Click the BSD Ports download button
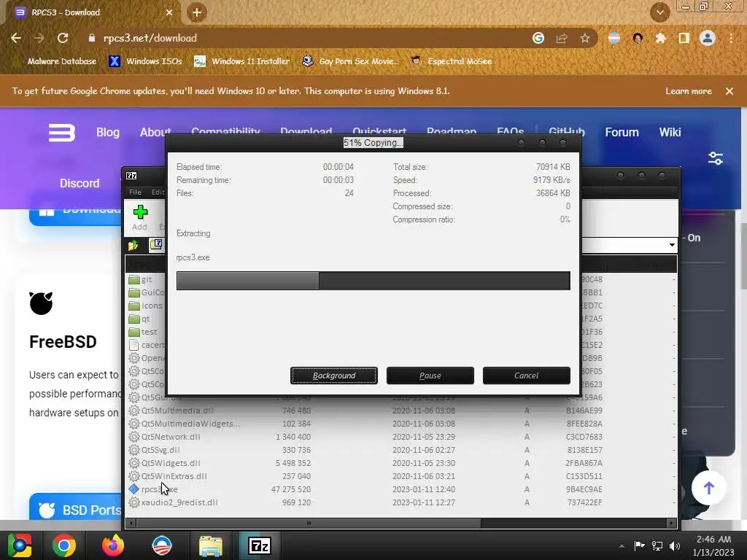Screen dimensions: 747x560 click(x=75, y=509)
